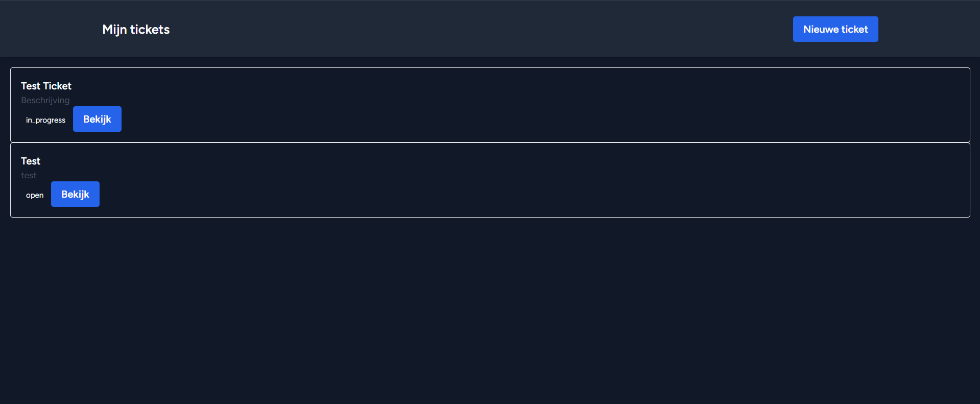Select the Test Ticket title text
Viewport: 980px width, 404px height.
(46, 86)
